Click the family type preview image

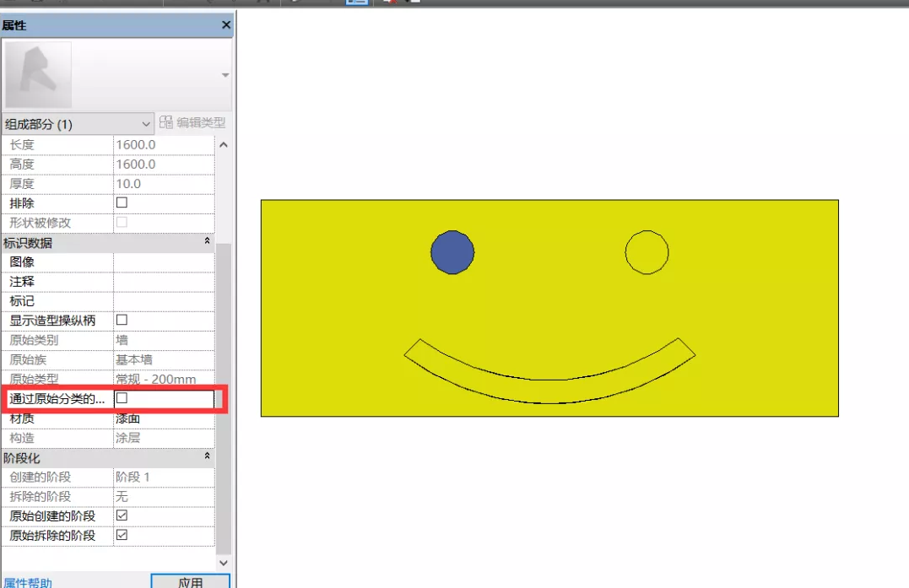(x=39, y=73)
